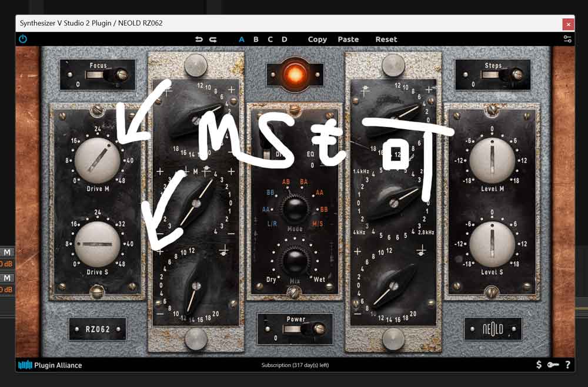Click the redo arrow icon
Screen dimensions: 588x387
[x=213, y=39]
